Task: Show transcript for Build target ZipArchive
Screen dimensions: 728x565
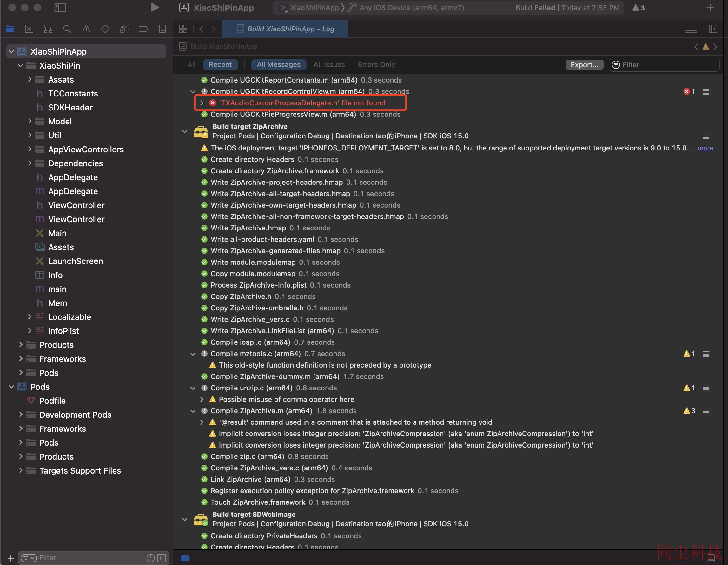Action: tap(706, 137)
